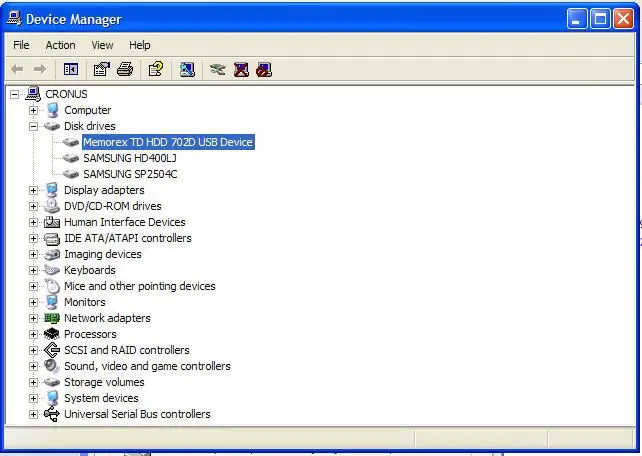This screenshot has width=642, height=456.
Task: Open the File menu
Action: pos(21,45)
